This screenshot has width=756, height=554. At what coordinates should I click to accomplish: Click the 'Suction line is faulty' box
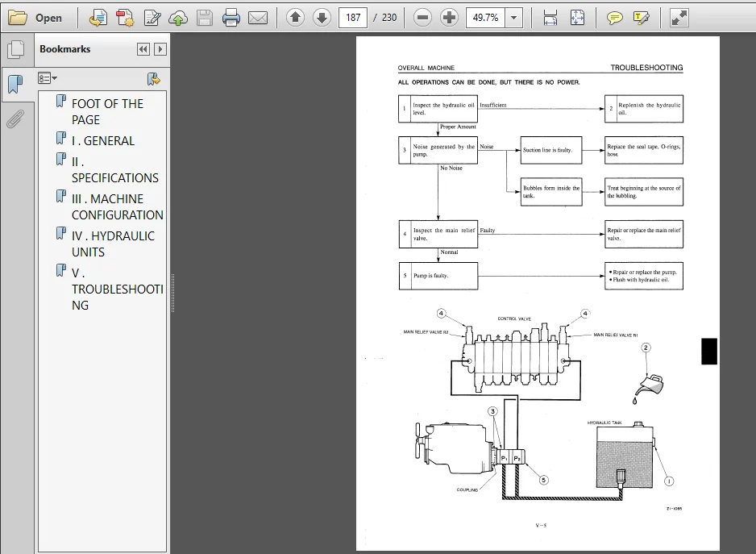(551, 150)
